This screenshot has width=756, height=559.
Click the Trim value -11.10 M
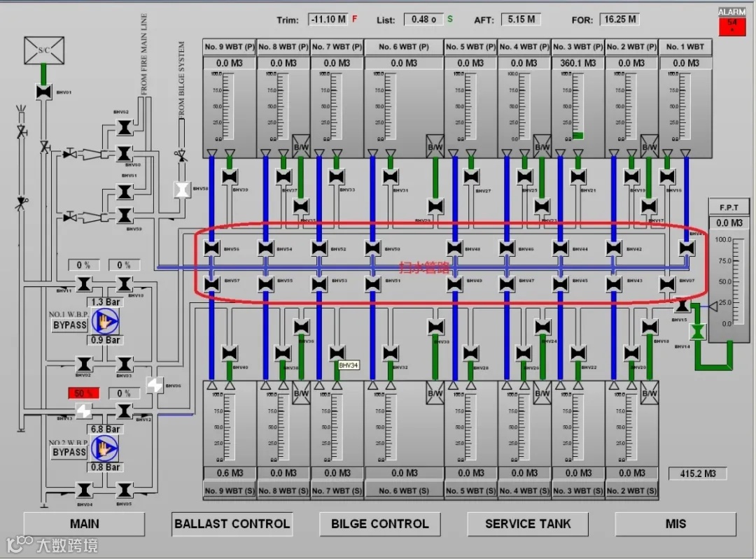pos(328,20)
